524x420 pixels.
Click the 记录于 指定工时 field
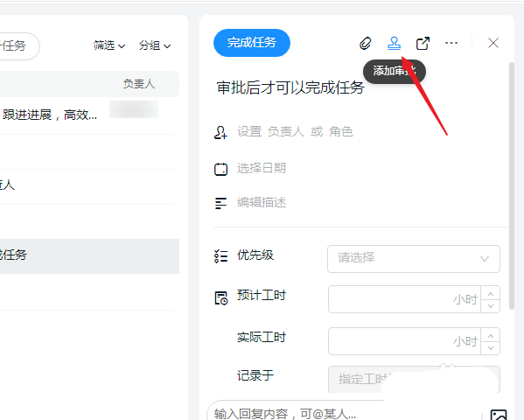point(414,379)
